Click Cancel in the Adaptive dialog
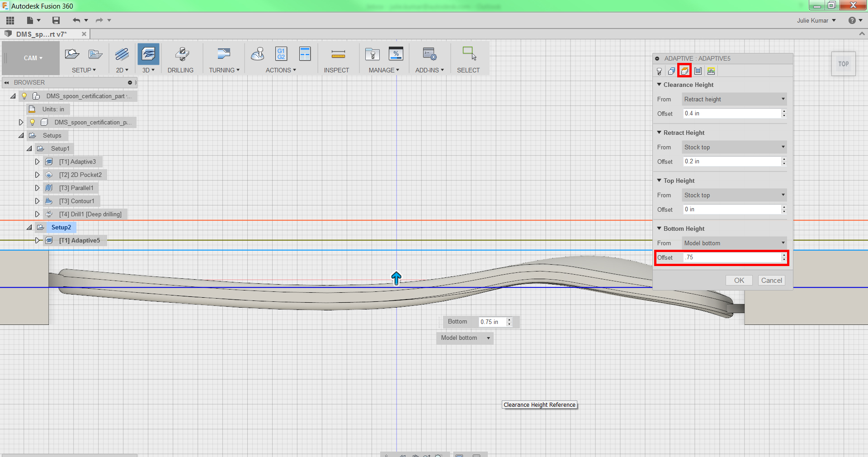This screenshot has width=868, height=457. (x=771, y=281)
